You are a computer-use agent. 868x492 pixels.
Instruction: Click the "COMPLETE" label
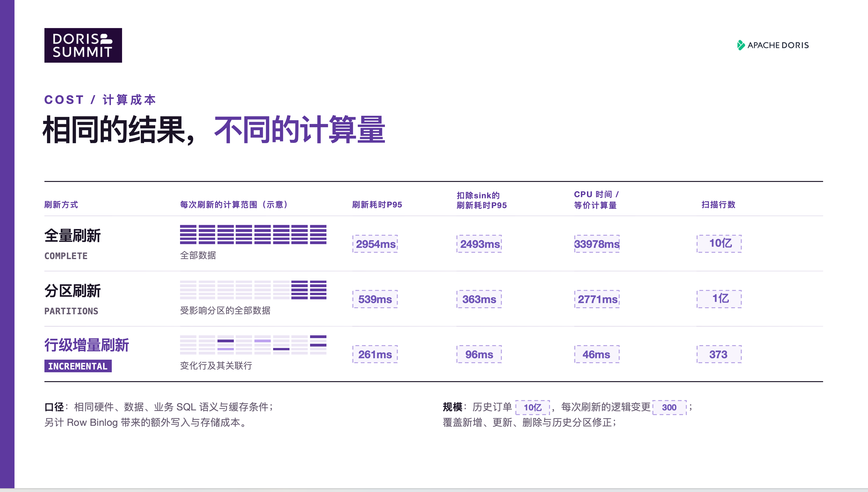point(66,256)
